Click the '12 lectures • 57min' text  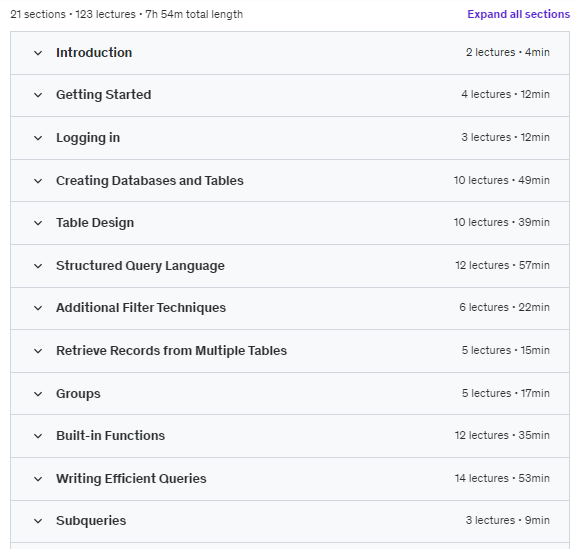point(503,265)
